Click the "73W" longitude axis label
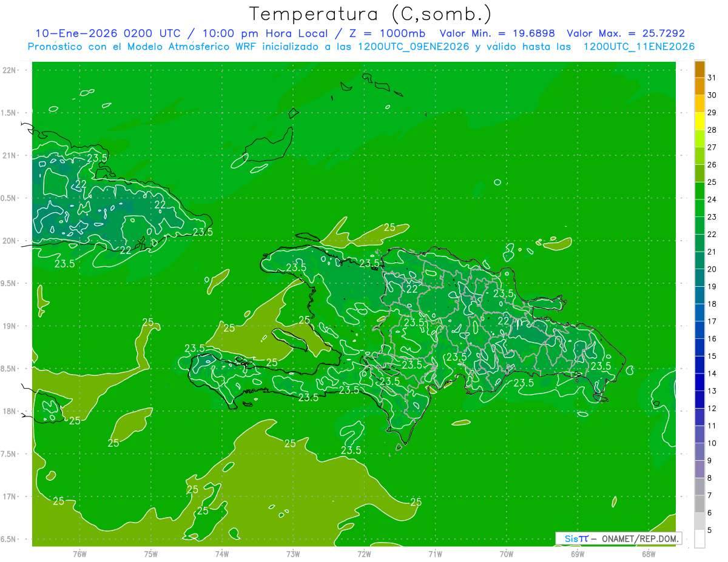This screenshot has width=728, height=562. 293,554
